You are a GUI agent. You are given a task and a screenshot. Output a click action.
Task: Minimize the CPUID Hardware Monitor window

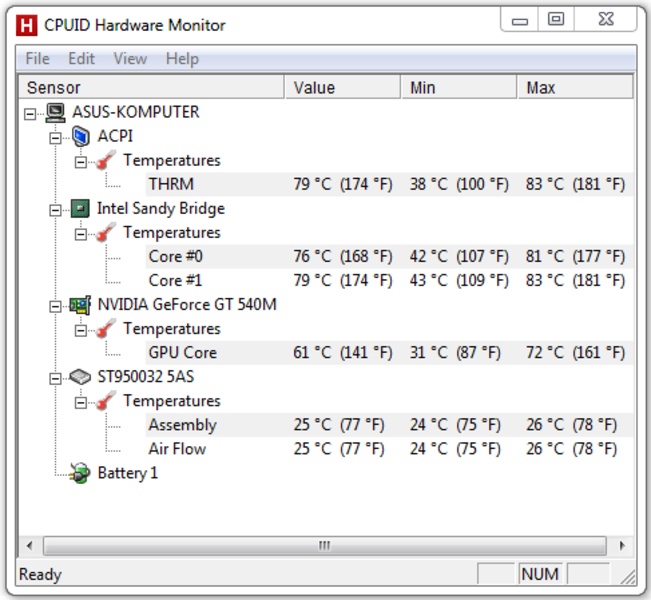520,20
